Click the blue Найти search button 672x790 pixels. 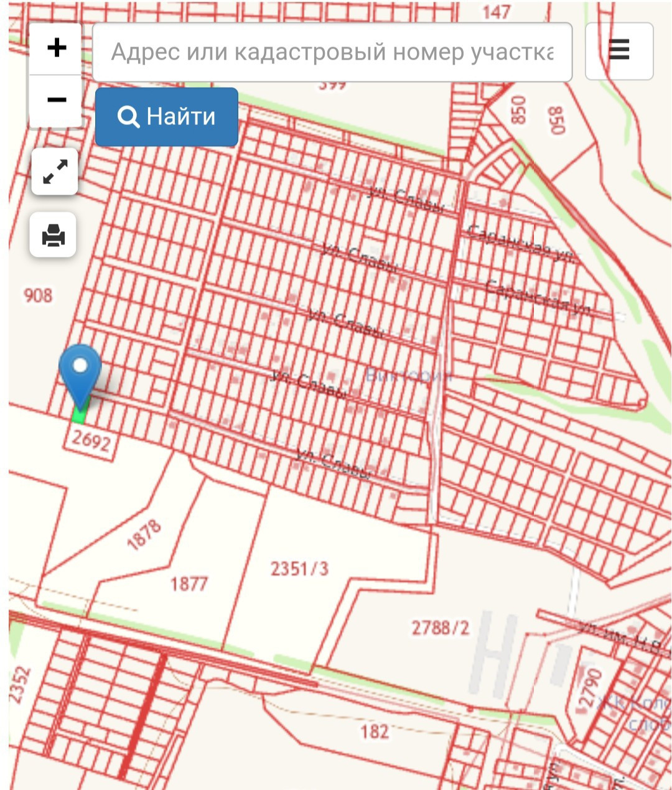[167, 116]
